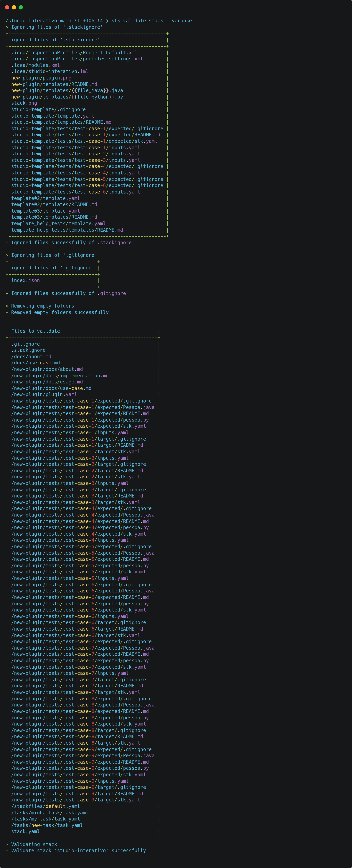Image resolution: width=352 pixels, height=868 pixels.
Task: Click 'template02/template.yaml' entry
Action: [45, 198]
